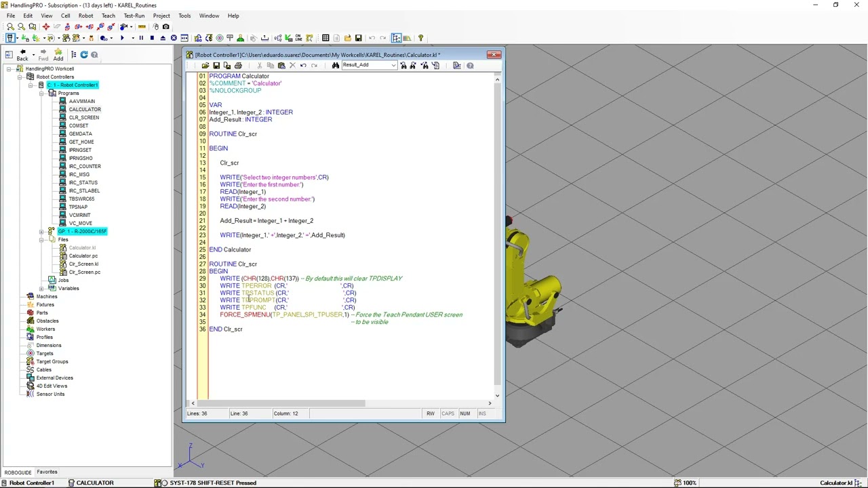The width and height of the screenshot is (868, 488).
Task: Click the INS indicator in editor status bar
Action: 482,413
